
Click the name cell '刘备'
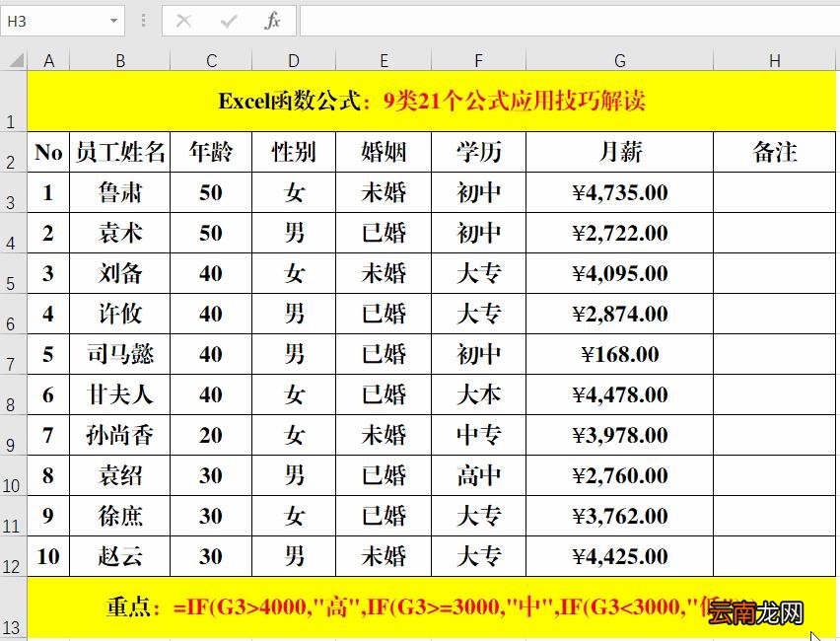[120, 273]
